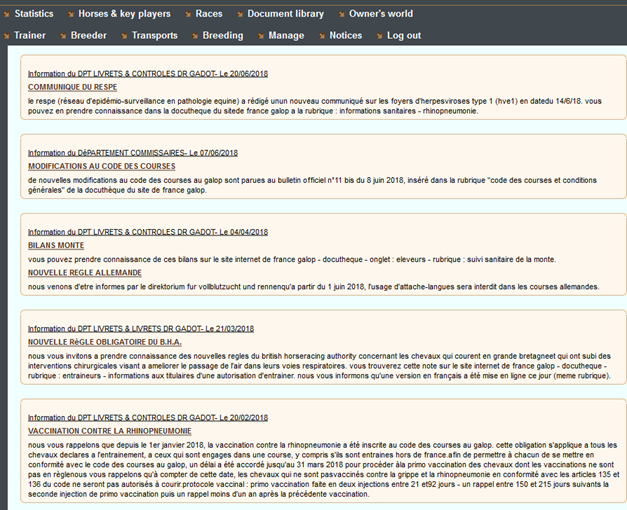The width and height of the screenshot is (627, 510).
Task: Select MODIFICATIONS AU CODE DES COURSES heading
Action: tap(101, 165)
